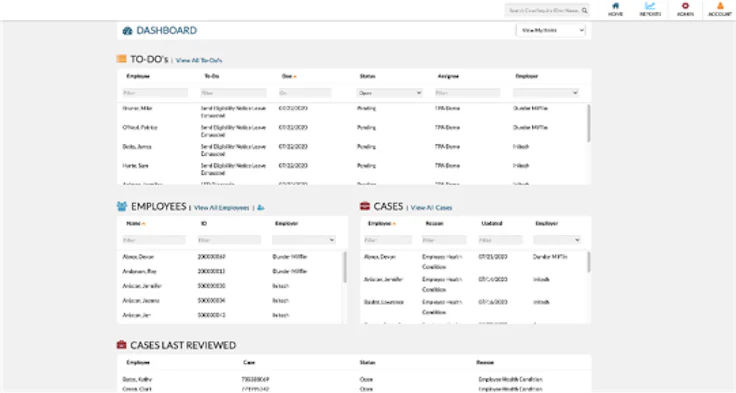Click the Employees Name filter field
The width and height of the screenshot is (736, 393).
click(x=154, y=240)
